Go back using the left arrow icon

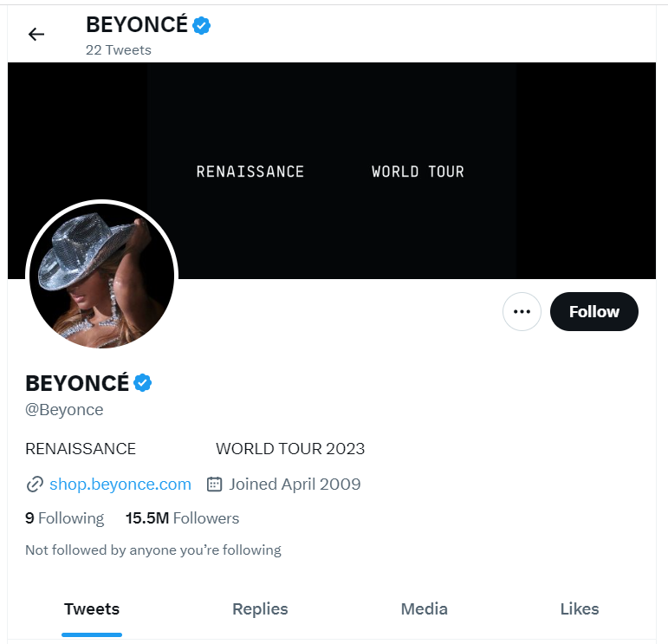[x=36, y=34]
